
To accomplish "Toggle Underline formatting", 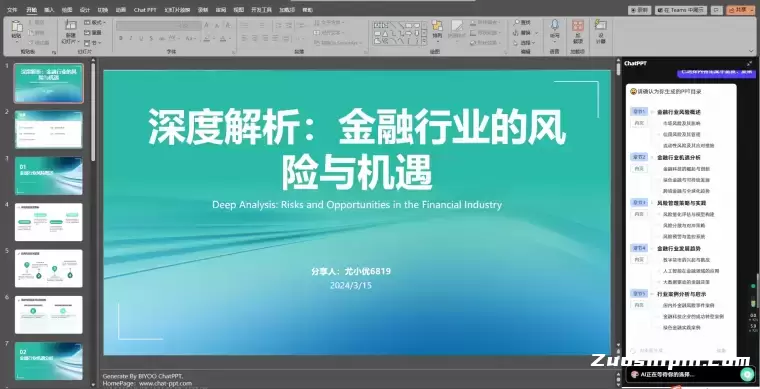I will [141, 38].
